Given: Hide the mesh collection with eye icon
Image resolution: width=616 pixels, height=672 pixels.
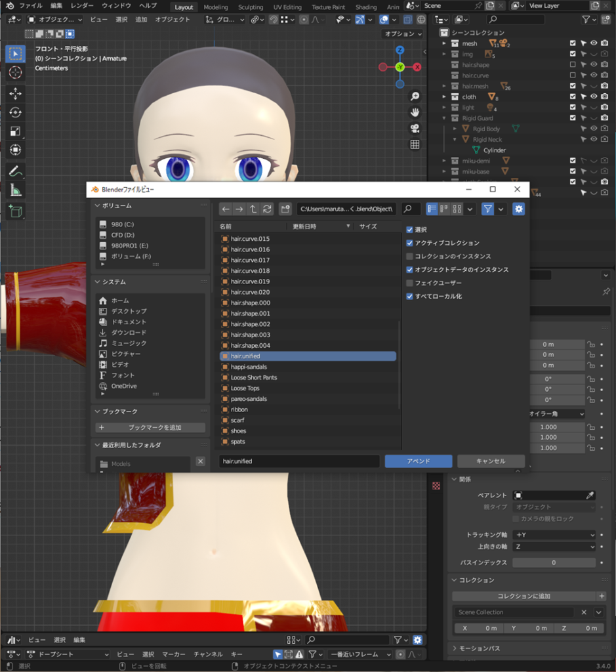Looking at the screenshot, I should [x=594, y=43].
